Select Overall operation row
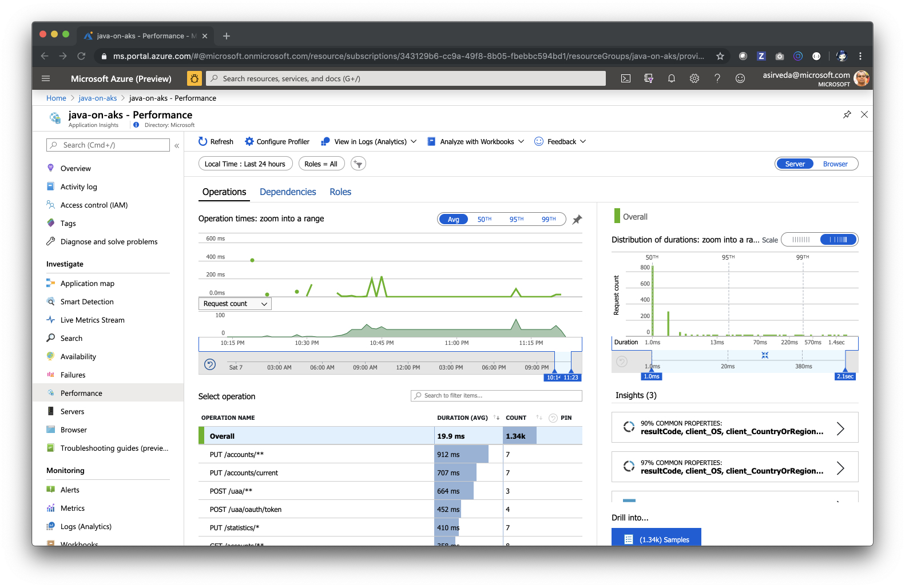905x588 pixels. [390, 436]
